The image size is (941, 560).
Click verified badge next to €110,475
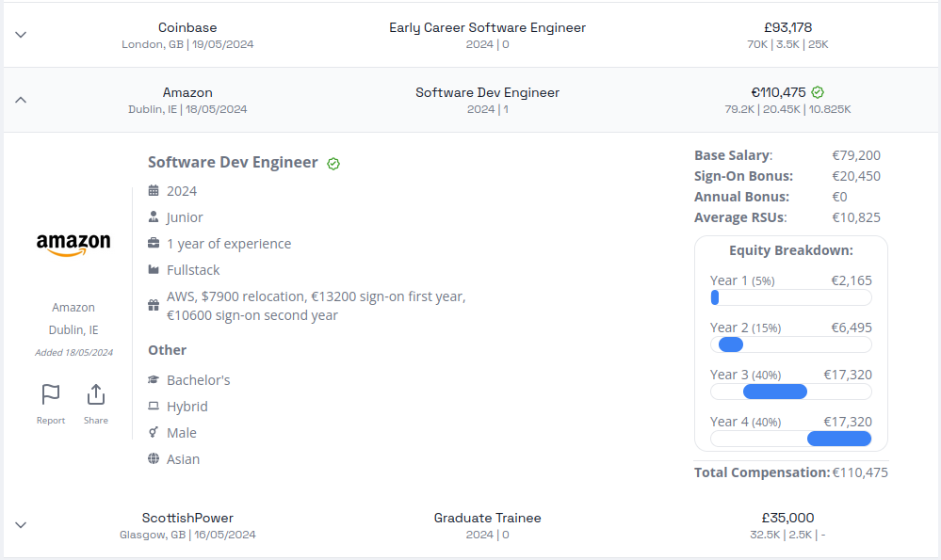point(818,92)
